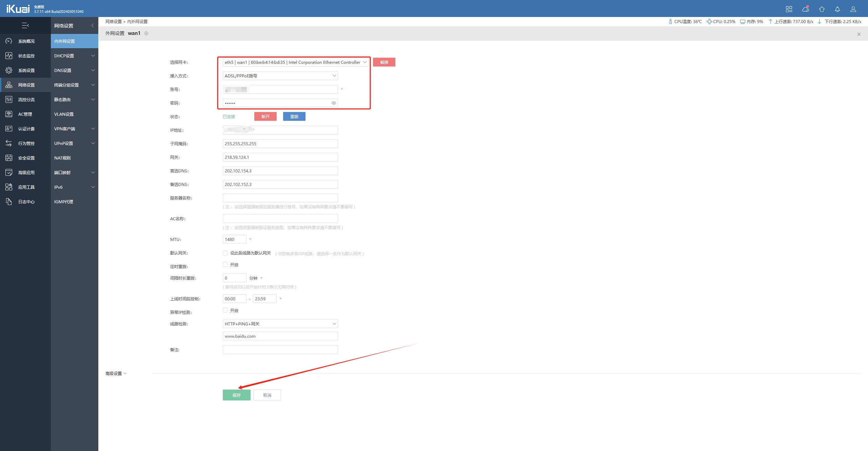Click the green 保存 button
The width and height of the screenshot is (868, 451).
pyautogui.click(x=236, y=395)
